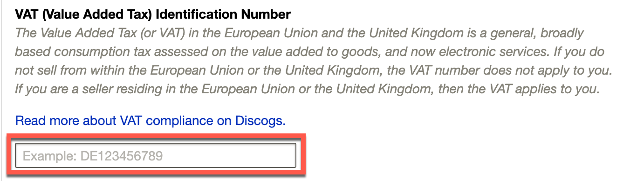644x181 pixels.
Task: Click the sentence beginning 'If you are a seller'
Action: [307, 89]
